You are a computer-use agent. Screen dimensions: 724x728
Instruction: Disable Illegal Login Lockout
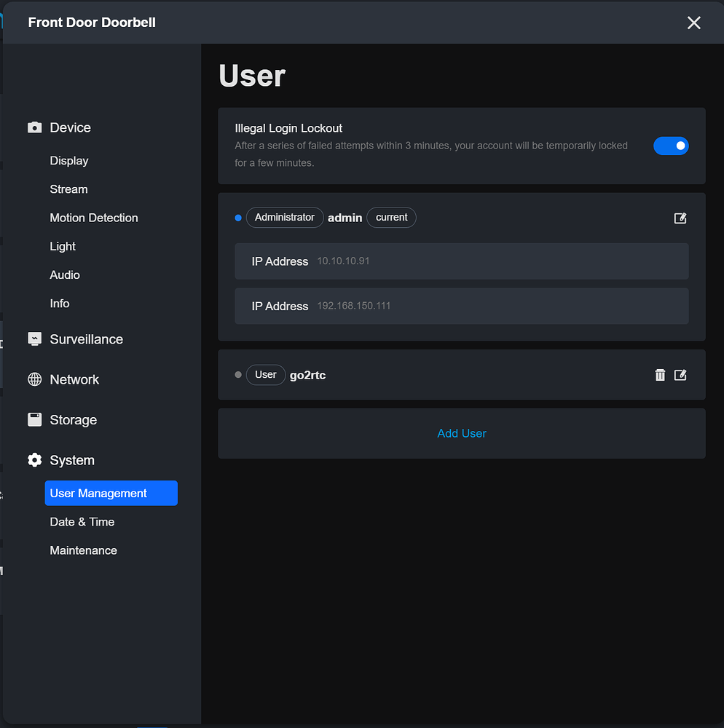pos(671,146)
